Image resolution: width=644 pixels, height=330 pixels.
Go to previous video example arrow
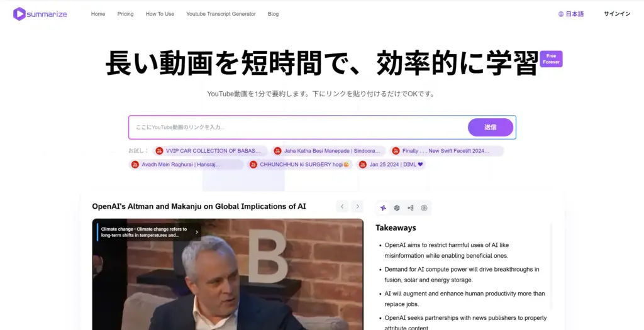(342, 206)
